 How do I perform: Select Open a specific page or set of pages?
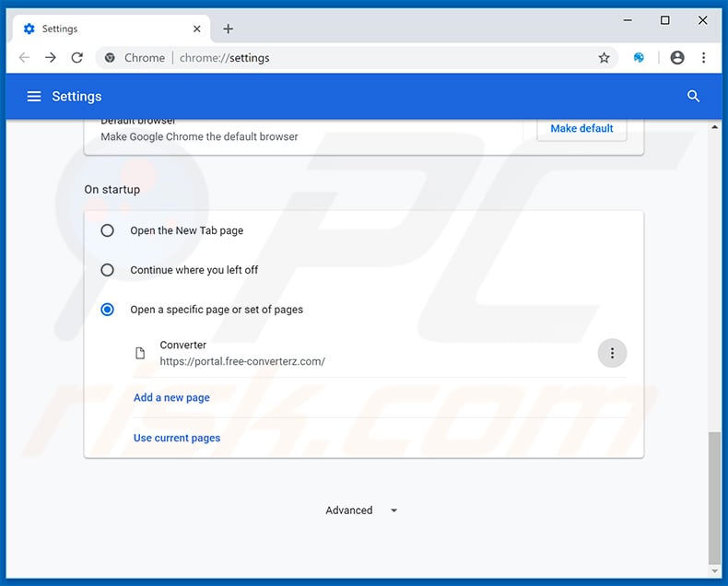click(107, 310)
